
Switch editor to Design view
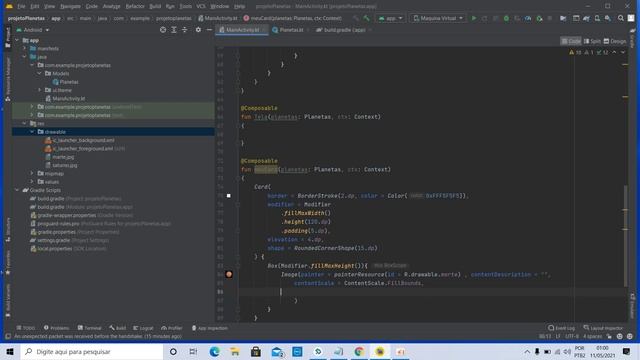point(615,41)
